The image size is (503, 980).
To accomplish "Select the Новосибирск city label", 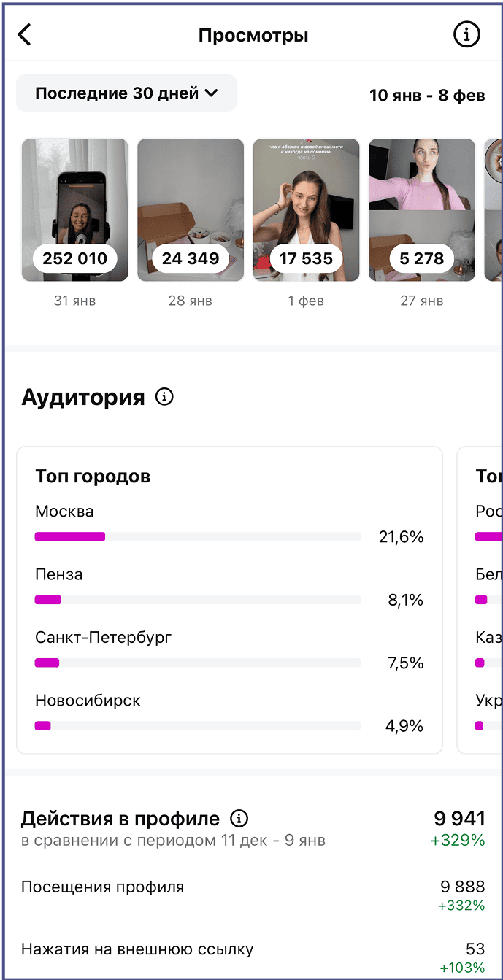I will pos(88,701).
